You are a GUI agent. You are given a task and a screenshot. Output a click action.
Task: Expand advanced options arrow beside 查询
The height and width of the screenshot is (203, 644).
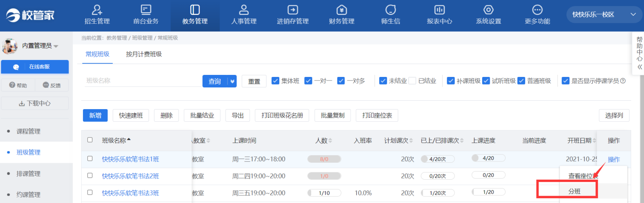click(x=232, y=81)
